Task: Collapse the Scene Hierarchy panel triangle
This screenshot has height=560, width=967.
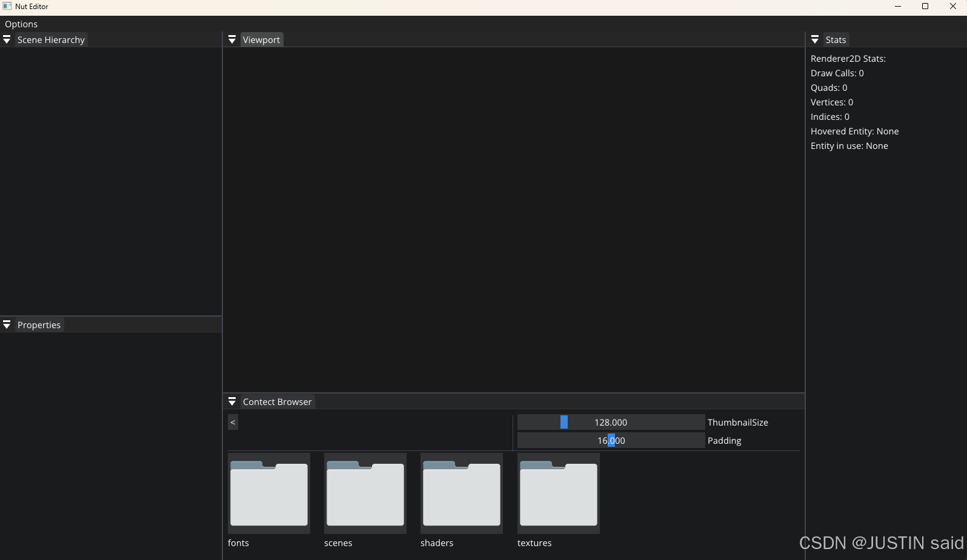Action: pos(7,40)
